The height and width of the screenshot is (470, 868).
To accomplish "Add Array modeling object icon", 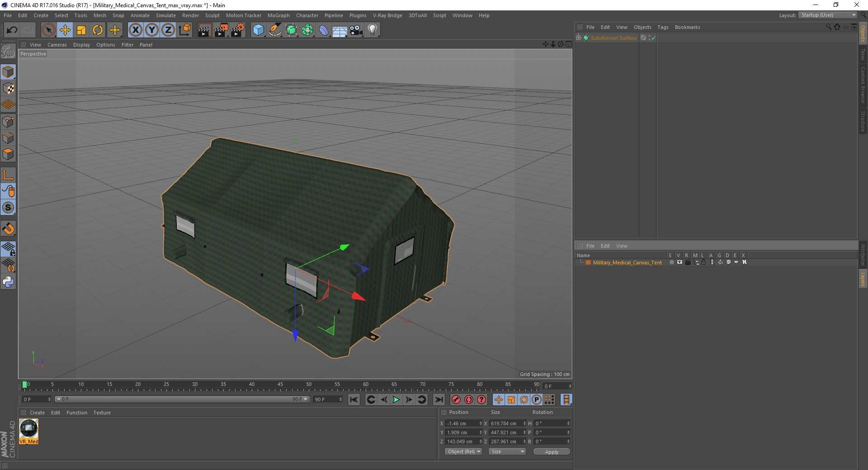I will (x=307, y=30).
